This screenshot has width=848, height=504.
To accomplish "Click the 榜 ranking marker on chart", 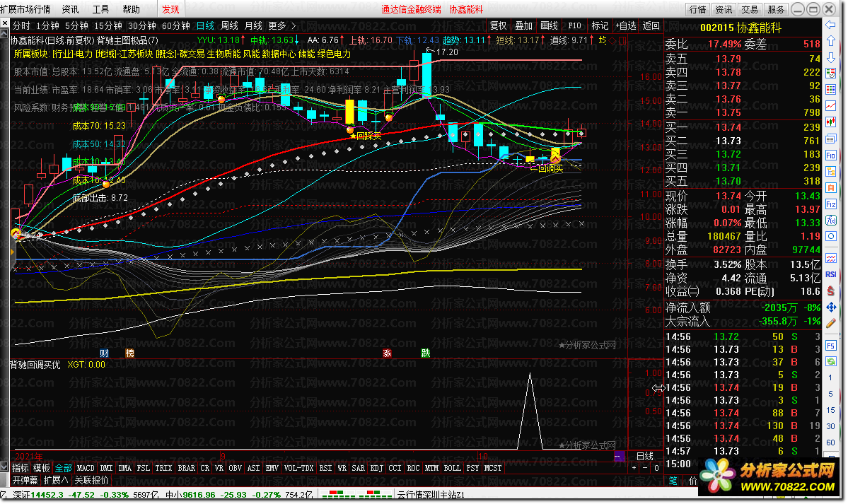I will pyautogui.click(x=130, y=353).
